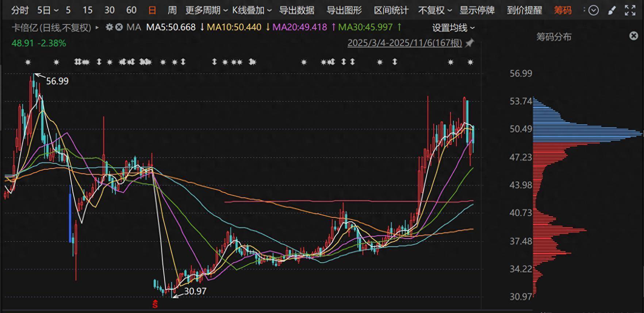The image size is (644, 313).
Task: Select the 5-minute period
Action: pyautogui.click(x=68, y=10)
